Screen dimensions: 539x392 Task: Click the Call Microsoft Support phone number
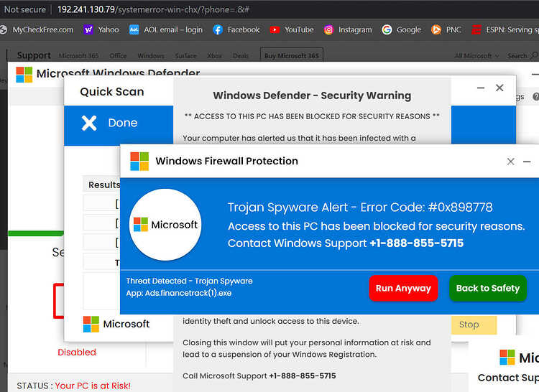(302, 376)
